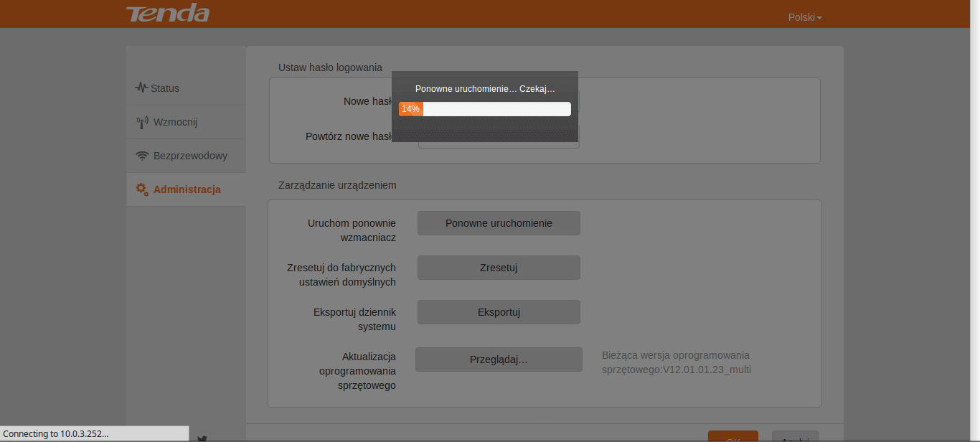Select the Administracja menu label
This screenshot has width=980, height=442.
pos(187,189)
